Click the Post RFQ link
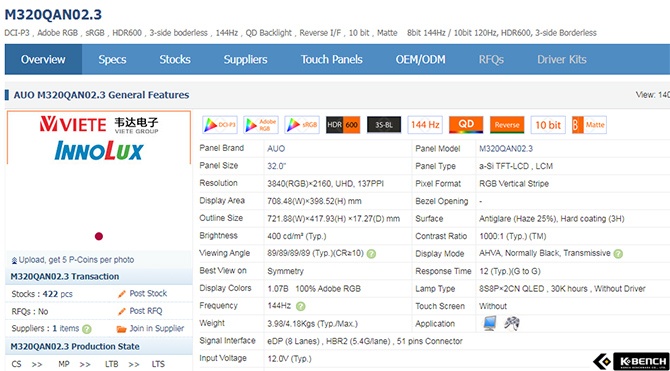The height and width of the screenshot is (371, 670). (146, 311)
